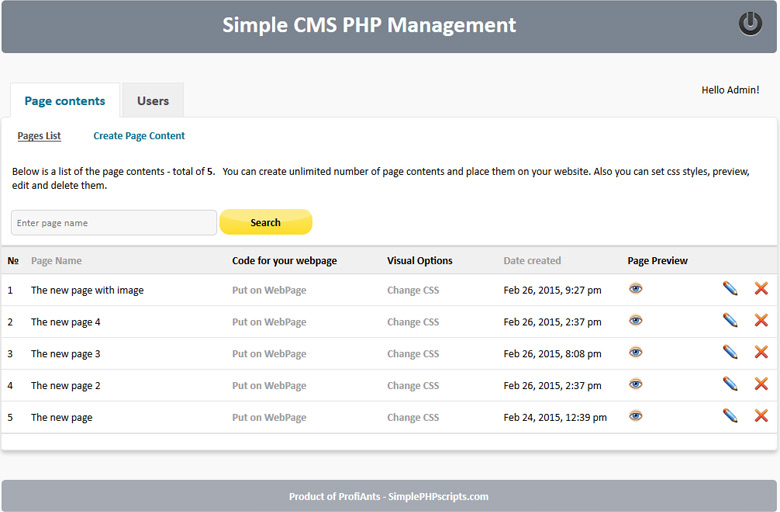Sort by Date created column header
Screen dimensions: 780x512
532,261
